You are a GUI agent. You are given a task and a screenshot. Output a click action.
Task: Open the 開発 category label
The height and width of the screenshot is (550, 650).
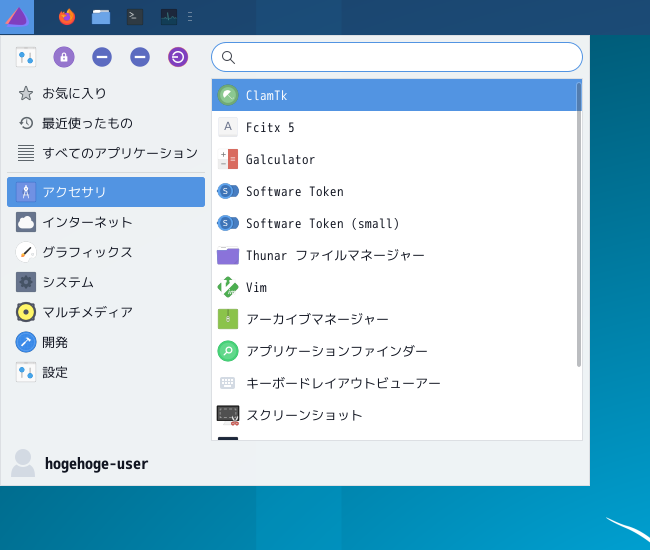(55, 342)
